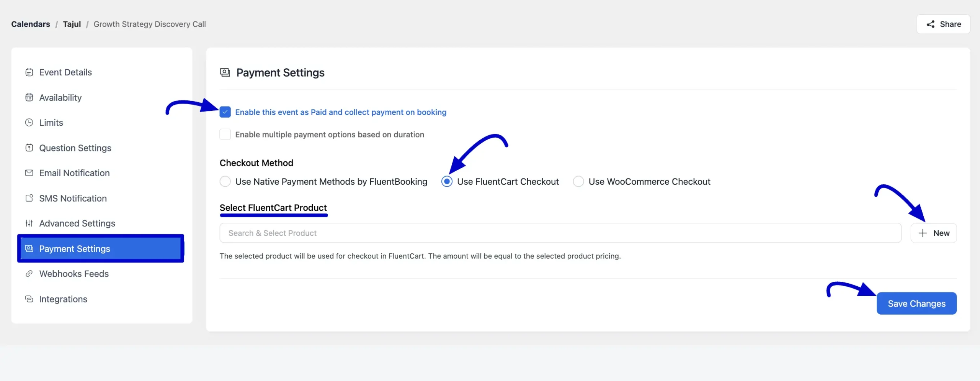Image resolution: width=980 pixels, height=381 pixels.
Task: Click the Email Notification envelope icon
Action: 29,173
